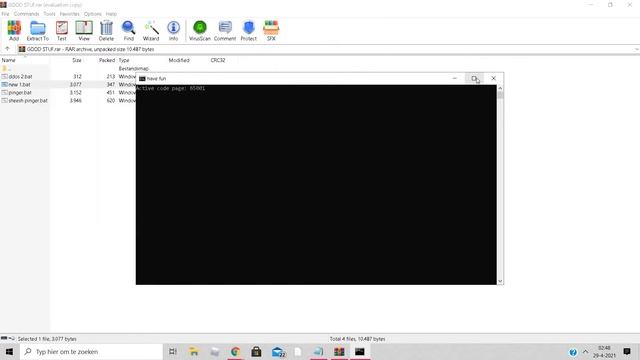Open Chrome from the taskbar

(236, 352)
